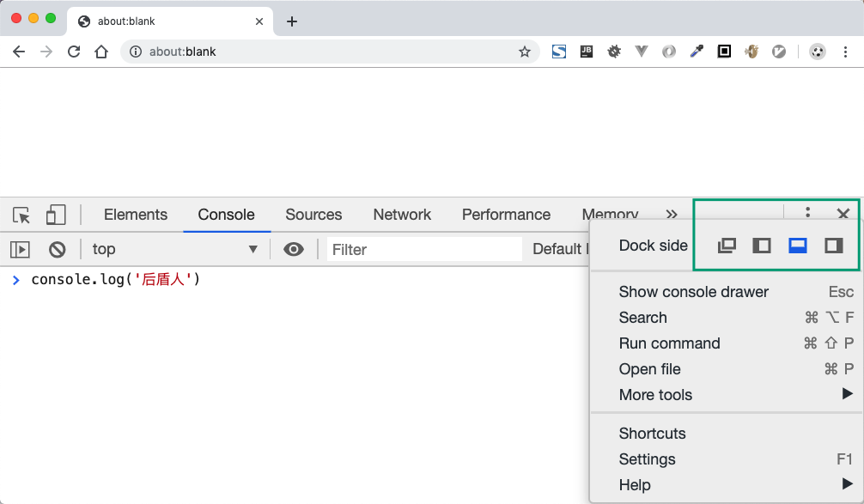The image size is (864, 504).
Task: Bookmark this page with the star icon
Action: pos(525,52)
